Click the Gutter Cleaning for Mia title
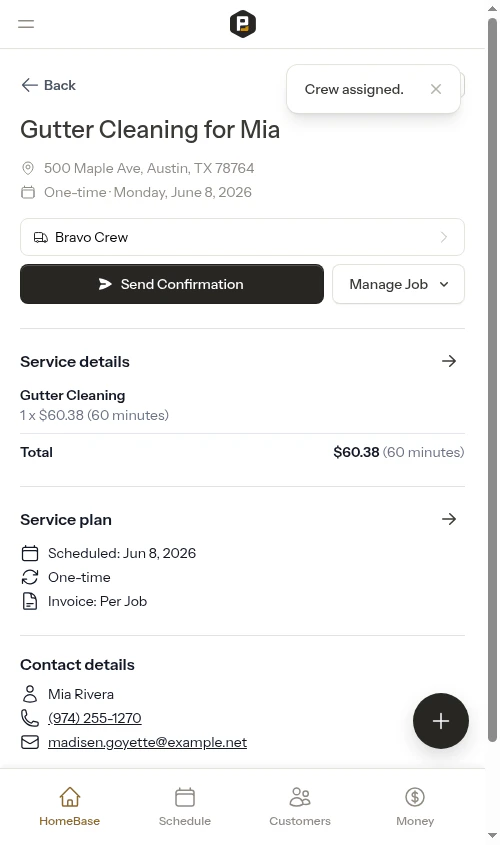This screenshot has width=500, height=845. pos(150,130)
